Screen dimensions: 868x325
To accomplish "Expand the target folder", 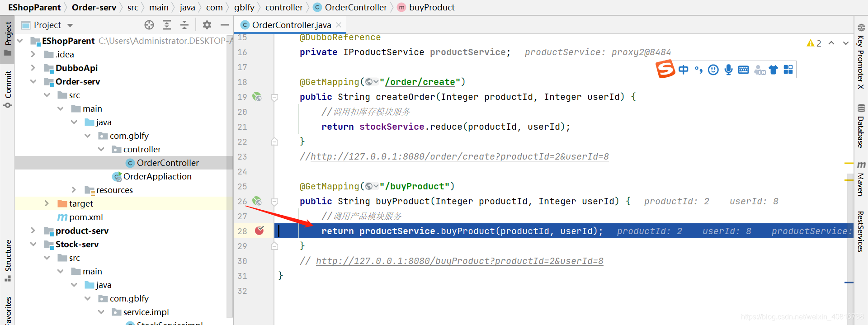I will point(47,203).
